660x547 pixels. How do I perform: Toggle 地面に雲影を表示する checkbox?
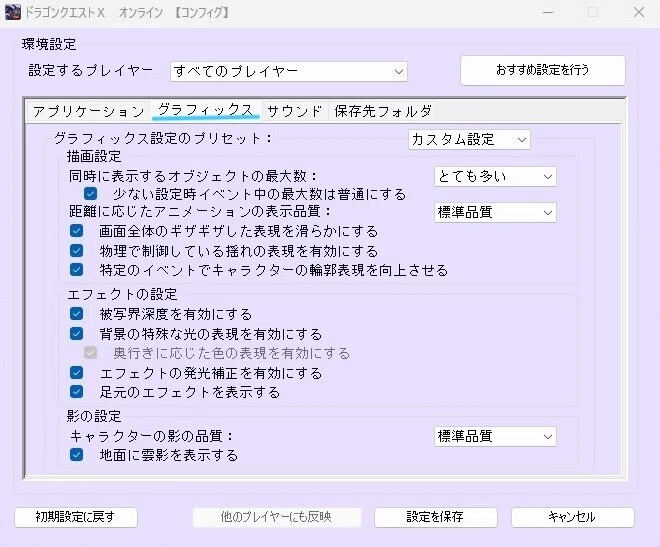click(77, 454)
